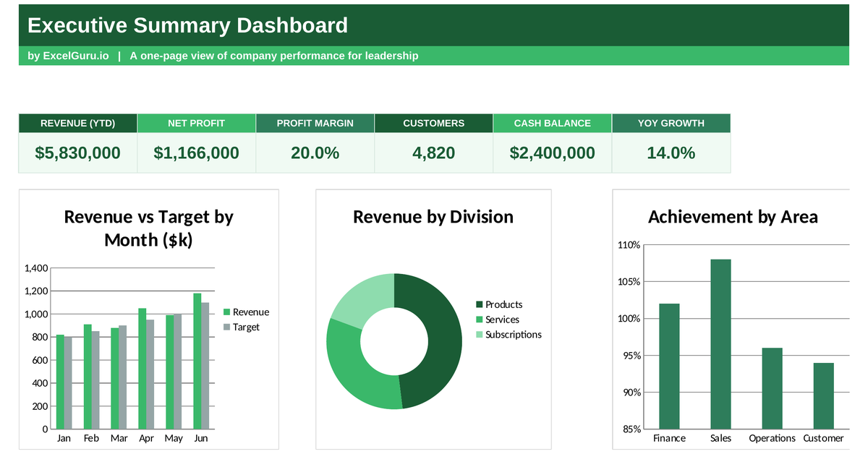
Task: Click the Apr month axis label
Action: [x=146, y=439]
